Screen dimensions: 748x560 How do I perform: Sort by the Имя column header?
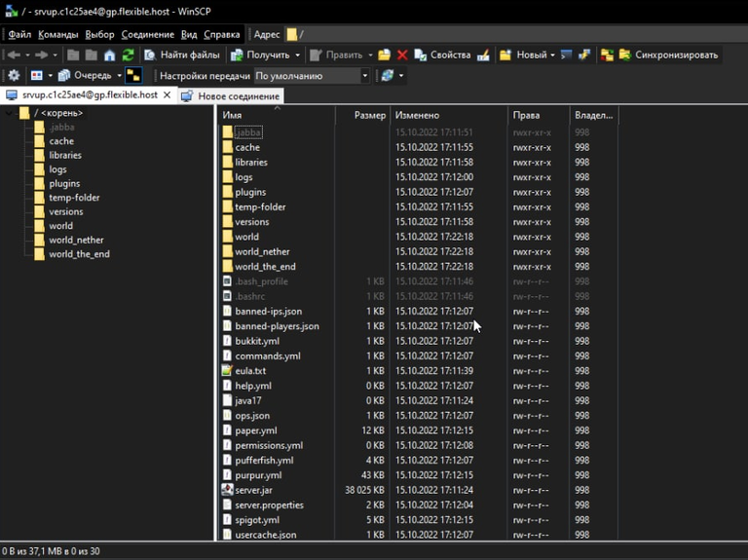coord(277,115)
